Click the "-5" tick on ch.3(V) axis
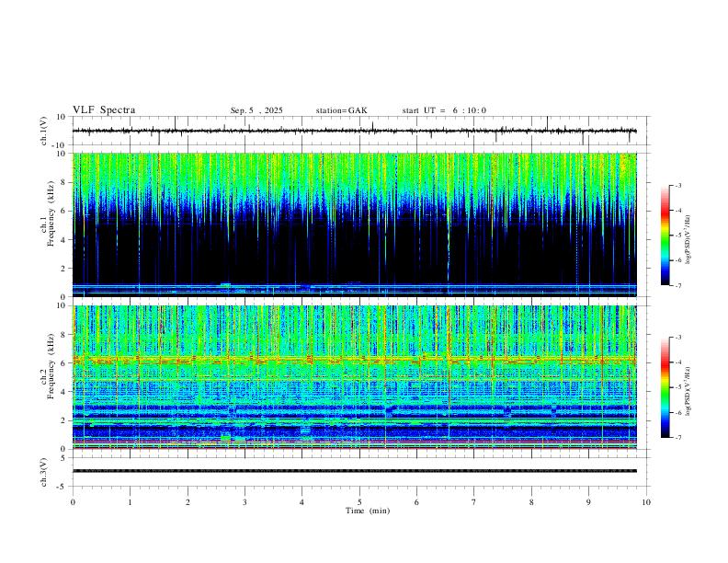728x563 pixels. tap(63, 487)
